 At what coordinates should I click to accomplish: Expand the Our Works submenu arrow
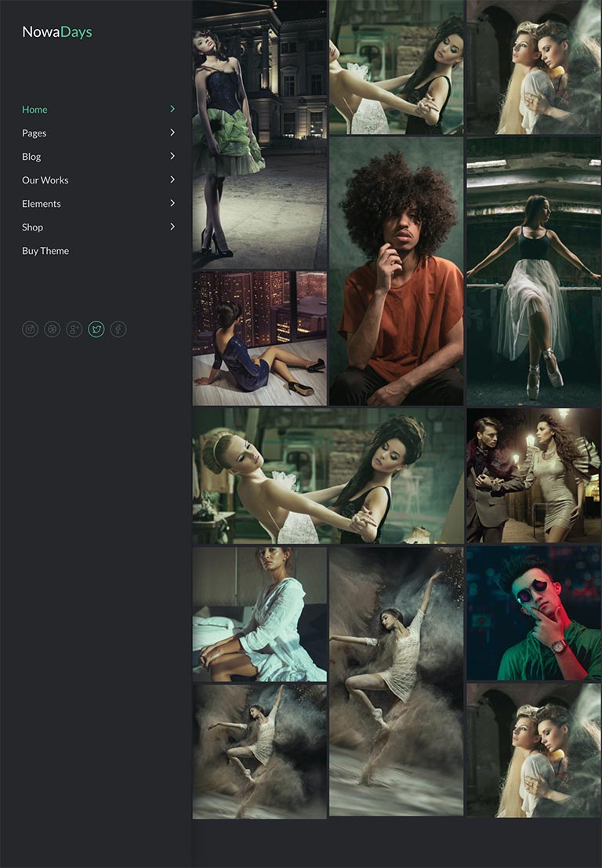coord(172,180)
